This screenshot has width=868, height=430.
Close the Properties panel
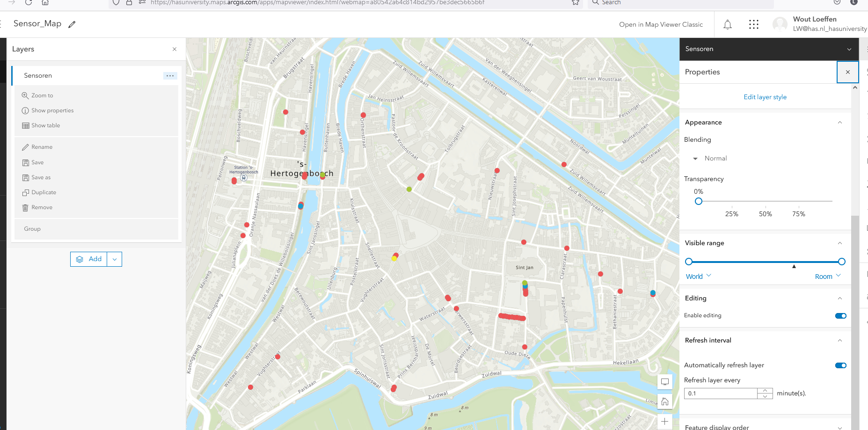pyautogui.click(x=848, y=72)
